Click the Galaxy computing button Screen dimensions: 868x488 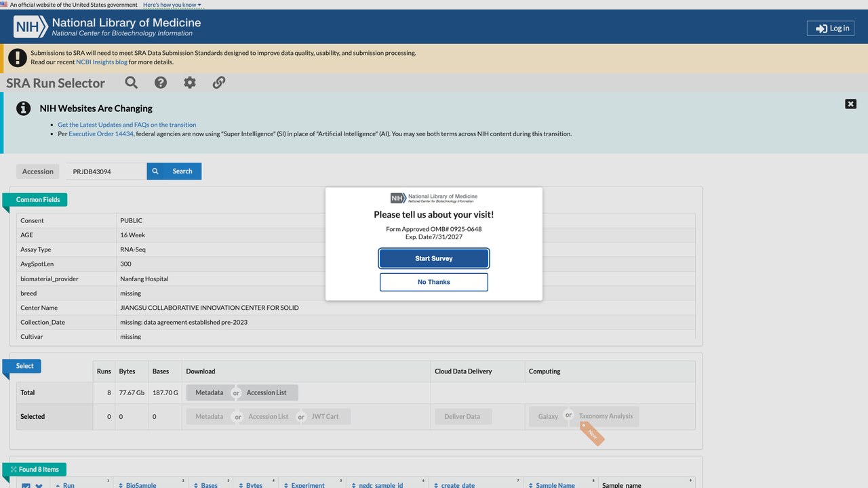click(548, 416)
